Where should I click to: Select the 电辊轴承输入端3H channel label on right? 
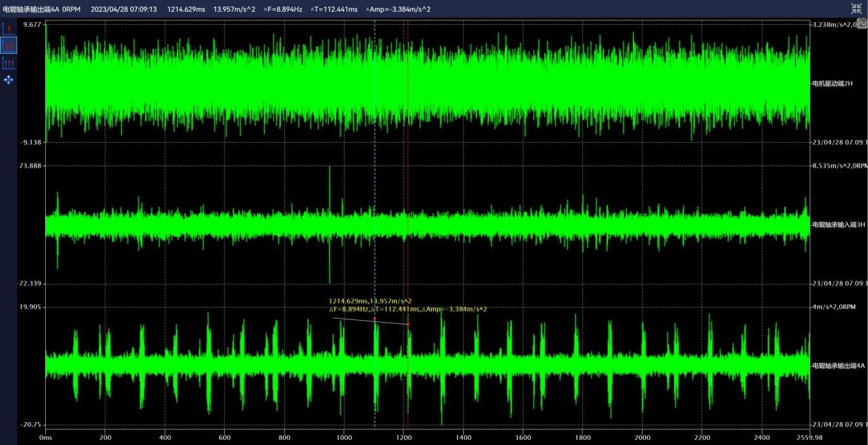pos(838,224)
